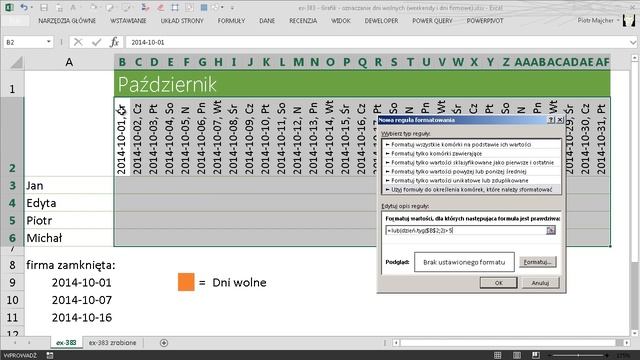Click cell containing Michał
This screenshot has height=360, width=640.
point(69,238)
